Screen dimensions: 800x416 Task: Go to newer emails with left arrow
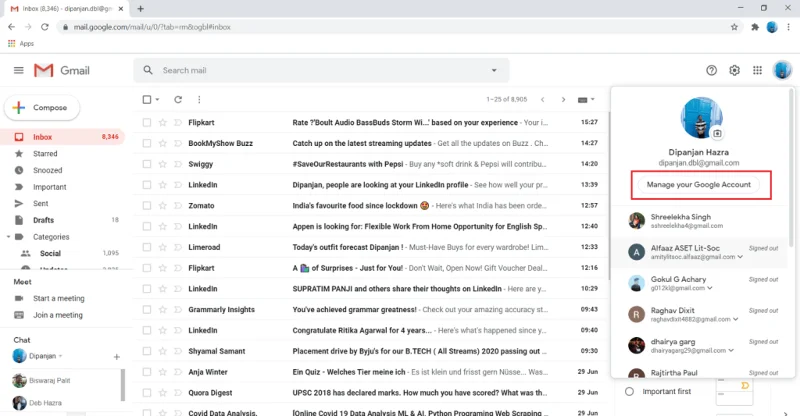point(542,100)
